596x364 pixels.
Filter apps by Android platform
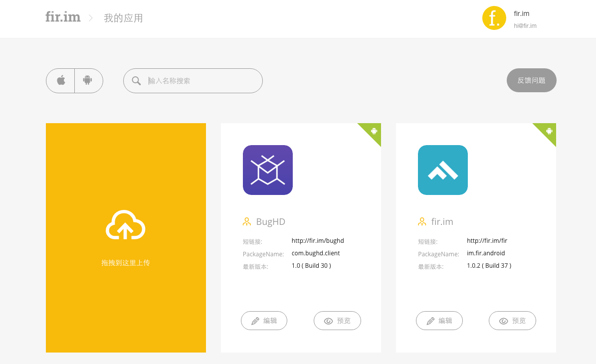point(88,81)
